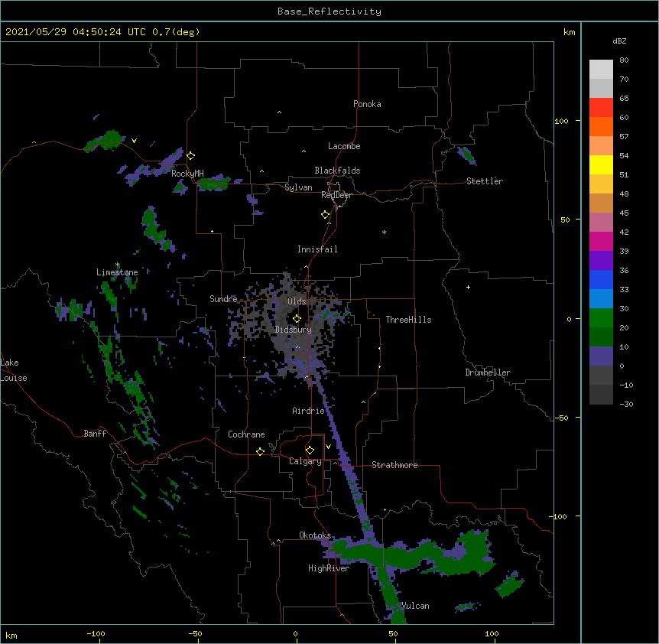Click the RedDeer city label

click(336, 195)
